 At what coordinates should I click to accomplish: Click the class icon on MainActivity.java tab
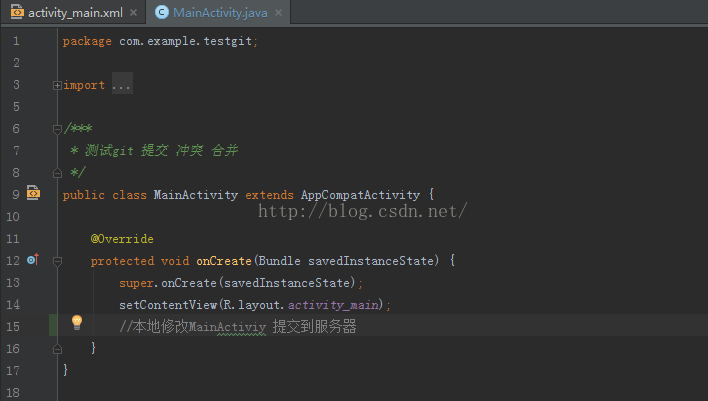pos(162,13)
